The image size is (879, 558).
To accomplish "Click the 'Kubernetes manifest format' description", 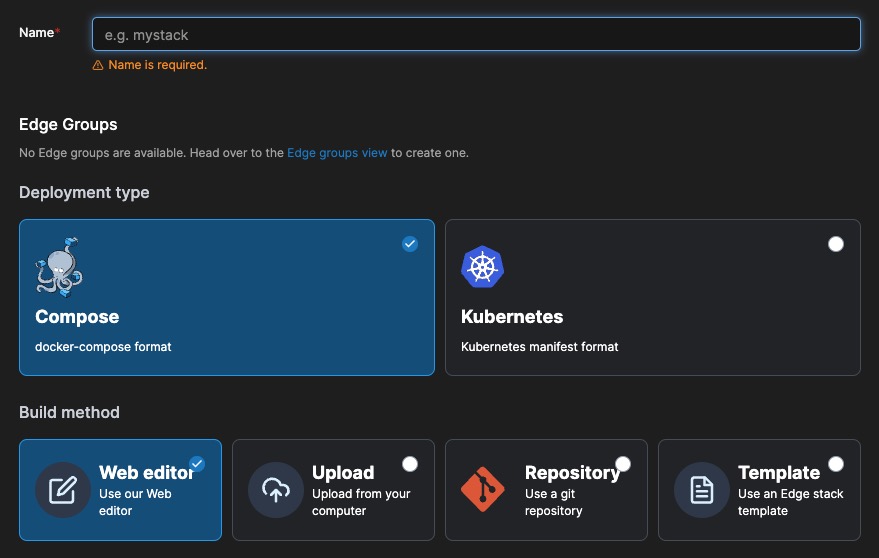I will 539,347.
